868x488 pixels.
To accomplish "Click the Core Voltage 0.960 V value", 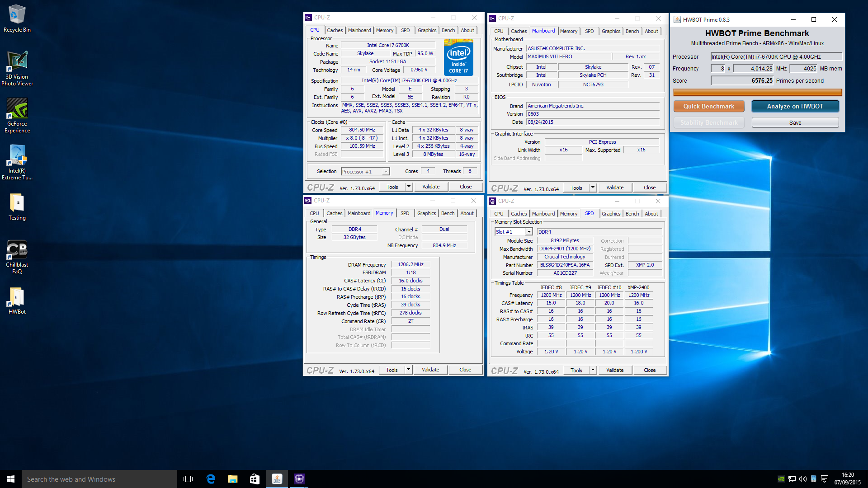I will pyautogui.click(x=419, y=70).
